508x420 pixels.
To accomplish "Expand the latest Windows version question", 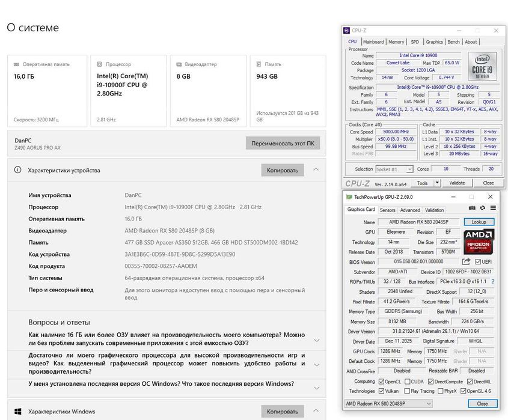I will 317,388.
